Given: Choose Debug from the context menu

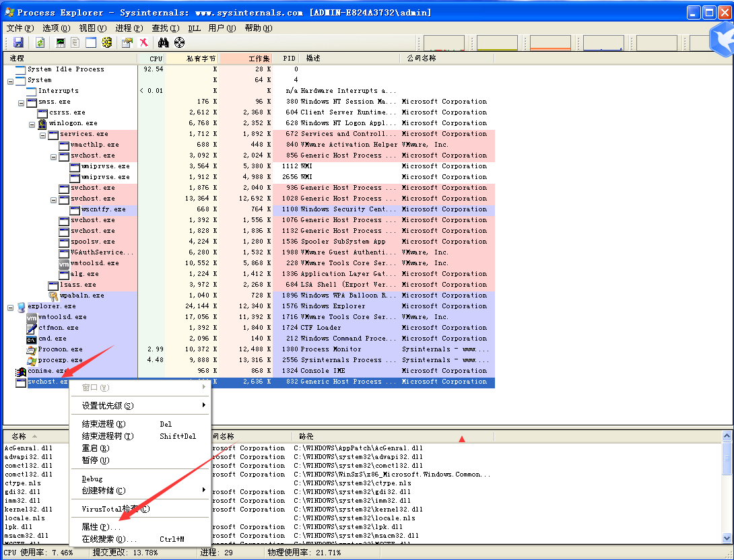Looking at the screenshot, I should click(x=141, y=479).
